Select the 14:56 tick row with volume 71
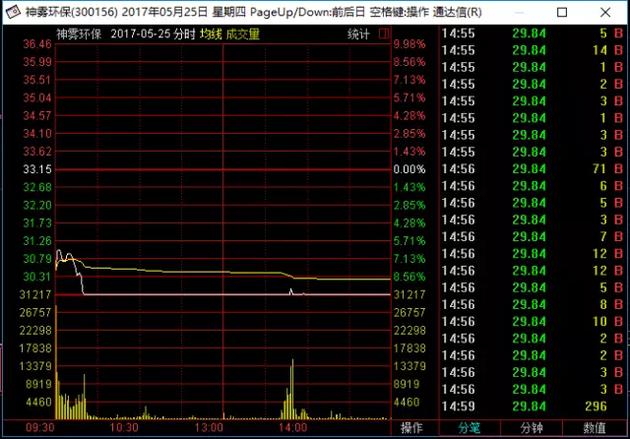This screenshot has width=630, height=439. coord(532,169)
